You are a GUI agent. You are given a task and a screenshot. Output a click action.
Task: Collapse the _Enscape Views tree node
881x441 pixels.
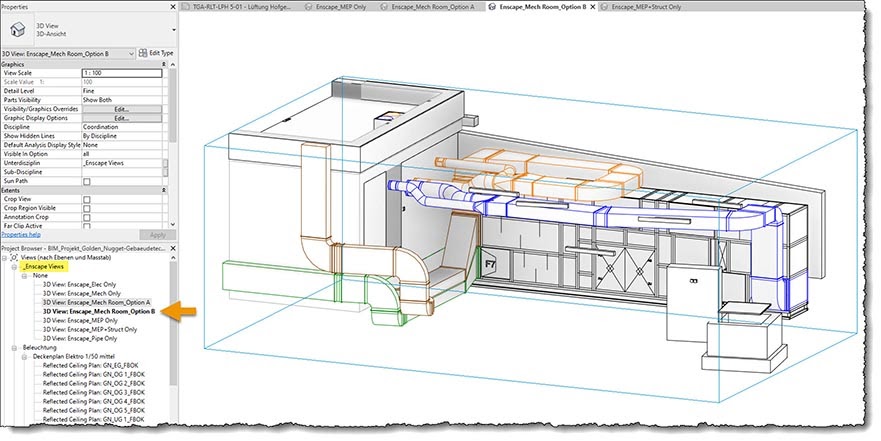14,268
